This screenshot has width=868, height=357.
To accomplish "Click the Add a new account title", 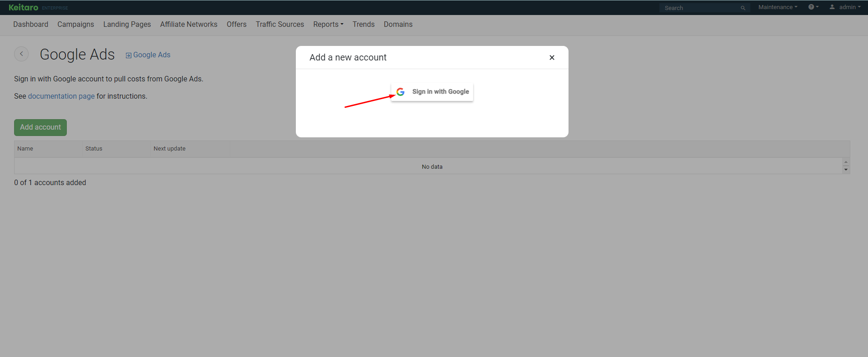I will tap(348, 58).
